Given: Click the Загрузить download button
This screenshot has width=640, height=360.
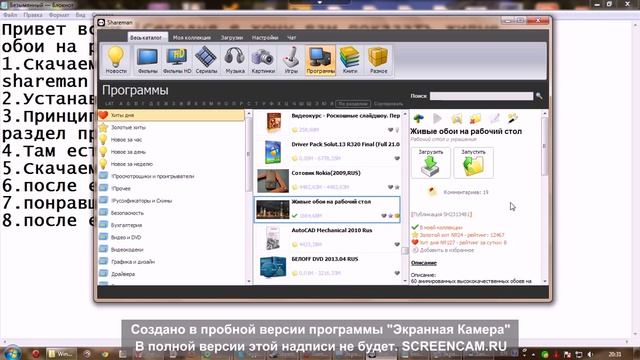Looking at the screenshot, I should coord(431,163).
